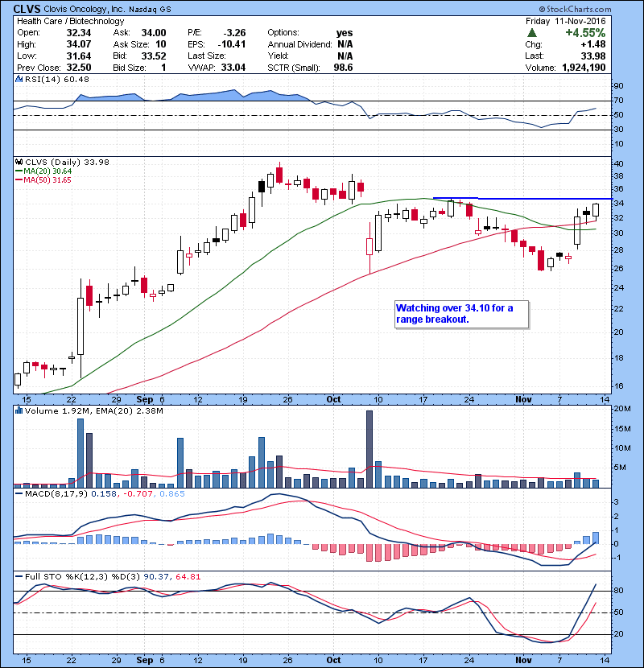Click the Volume value 1,924,190
The width and height of the screenshot is (644, 668).
(584, 68)
